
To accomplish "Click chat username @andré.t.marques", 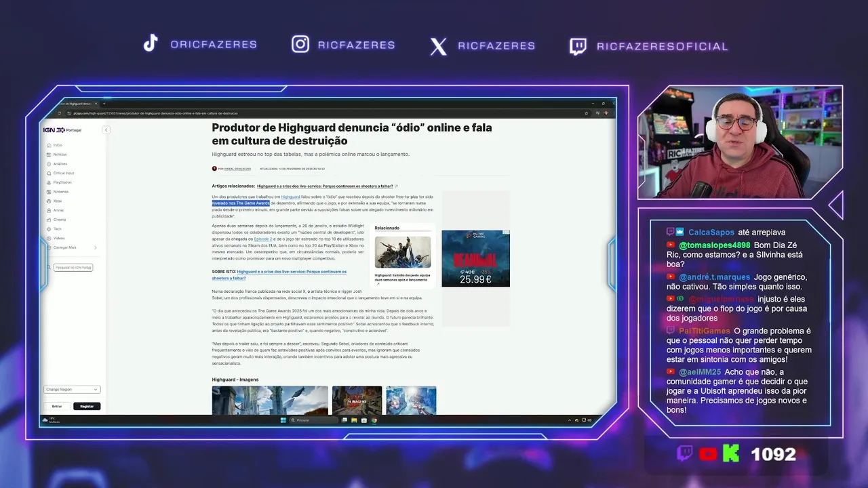I will (714, 277).
